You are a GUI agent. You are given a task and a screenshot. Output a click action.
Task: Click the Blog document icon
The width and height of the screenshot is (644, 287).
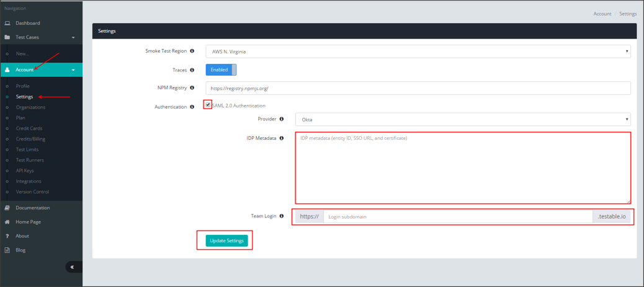[x=7, y=250]
